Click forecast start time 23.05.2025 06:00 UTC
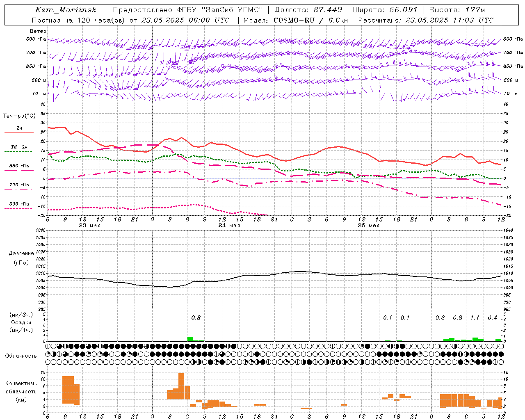Viewport: 525px width, 420px height. (x=185, y=20)
